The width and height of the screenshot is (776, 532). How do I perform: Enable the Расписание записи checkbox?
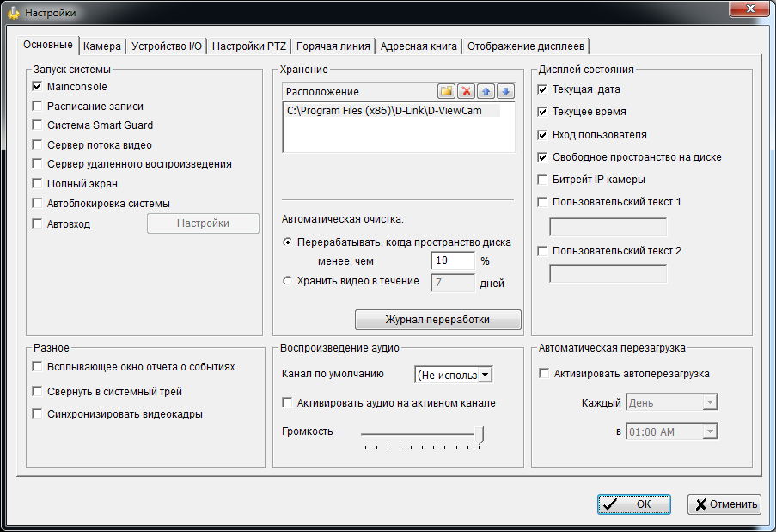coord(37,107)
